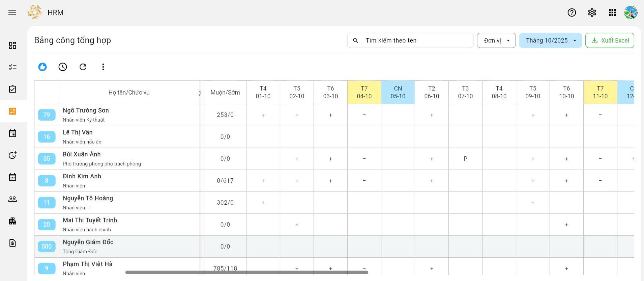The height and width of the screenshot is (281, 644).
Task: Select employee name 'Bùi Xuân Ánh'
Action: [82, 154]
